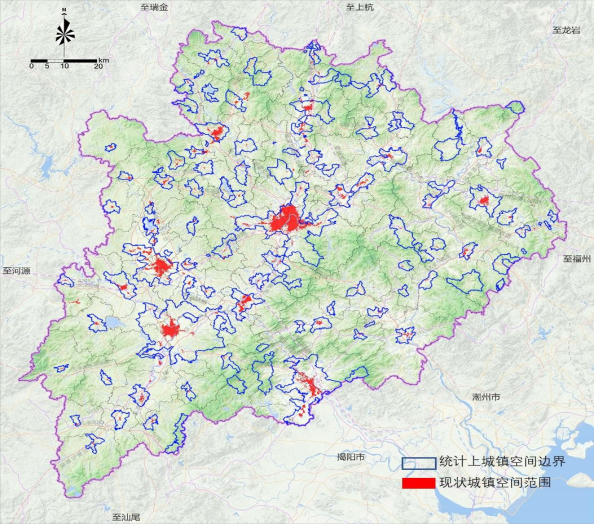Click the blue outlined legend box
This screenshot has width=594, height=524.
coord(419,463)
